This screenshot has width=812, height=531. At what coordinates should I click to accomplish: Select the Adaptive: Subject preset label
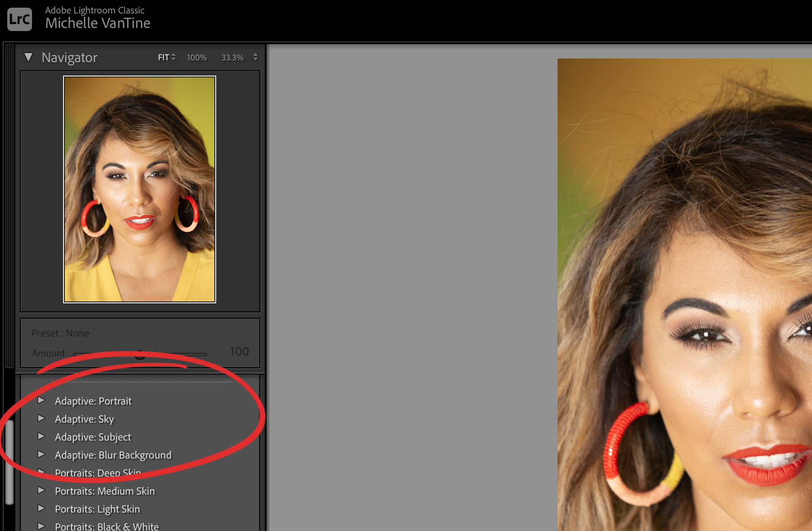coord(93,436)
